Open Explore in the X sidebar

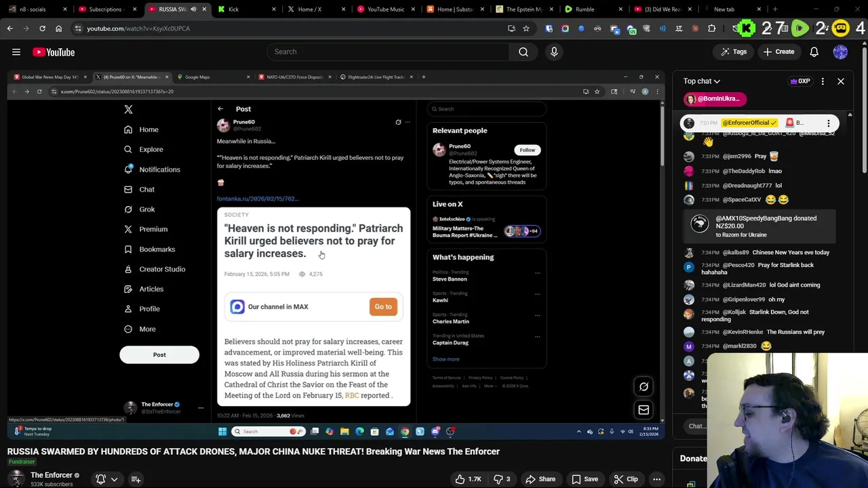click(x=144, y=149)
